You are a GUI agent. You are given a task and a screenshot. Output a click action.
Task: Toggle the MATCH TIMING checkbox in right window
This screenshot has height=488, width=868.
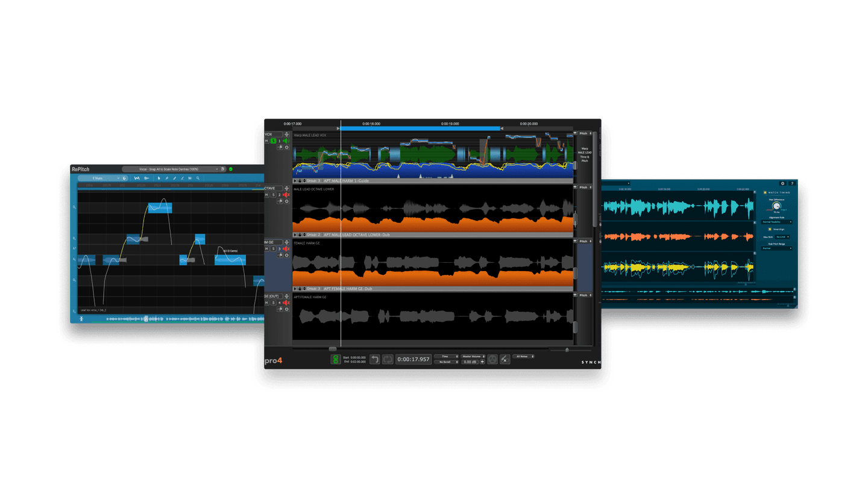[x=765, y=193]
